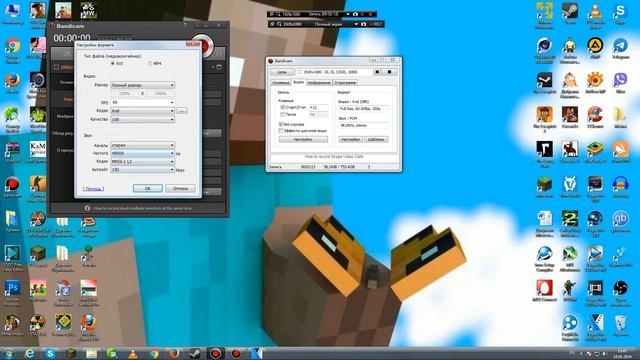Click the info icon in dark Bandicam footer

tap(87, 208)
